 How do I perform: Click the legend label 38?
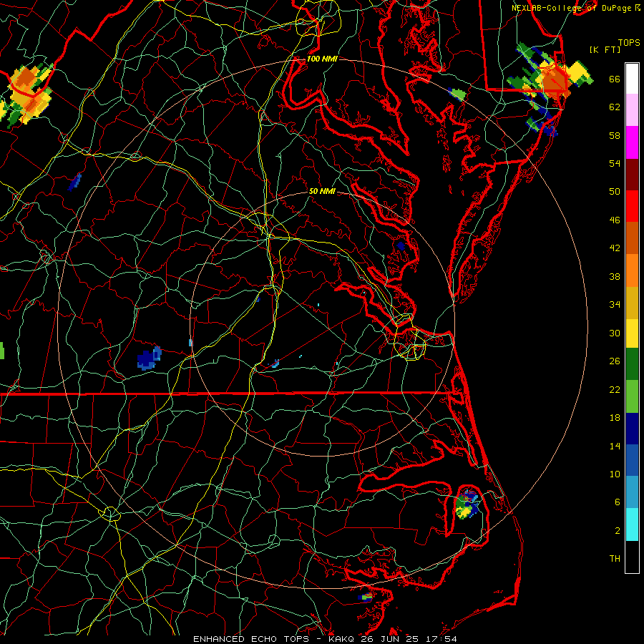(x=615, y=277)
